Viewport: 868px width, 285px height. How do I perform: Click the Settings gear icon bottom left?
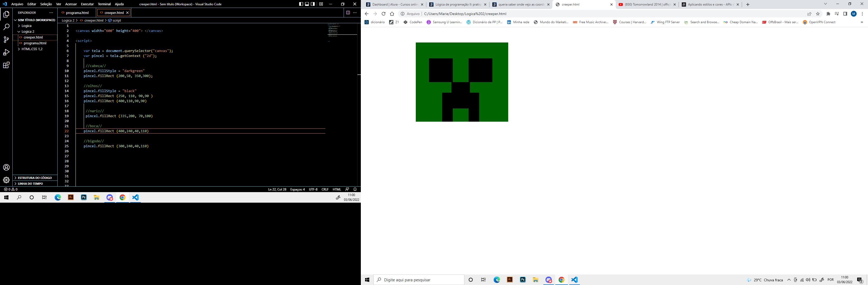[x=6, y=179]
